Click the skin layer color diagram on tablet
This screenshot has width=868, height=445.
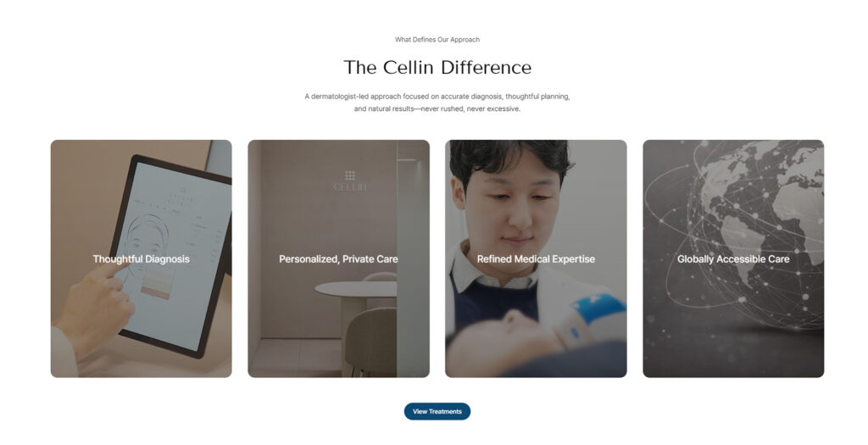[x=157, y=283]
